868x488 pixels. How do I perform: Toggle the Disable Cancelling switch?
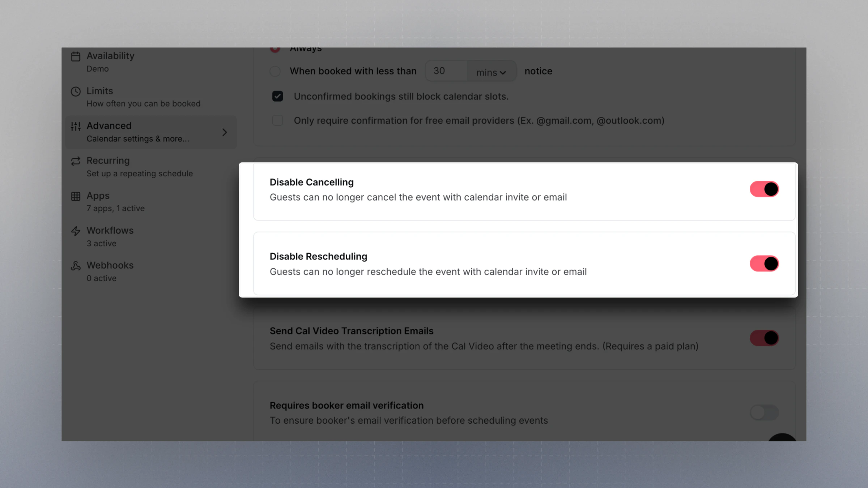(764, 189)
